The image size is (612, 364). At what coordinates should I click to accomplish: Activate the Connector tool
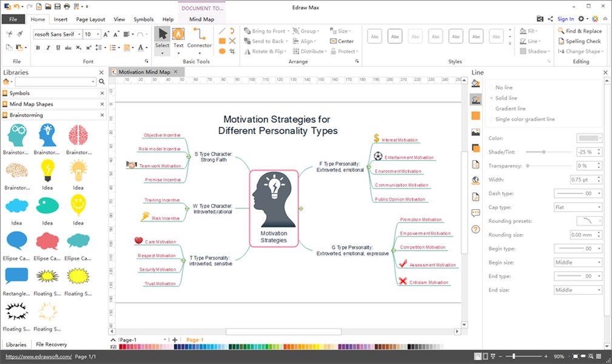click(x=200, y=41)
